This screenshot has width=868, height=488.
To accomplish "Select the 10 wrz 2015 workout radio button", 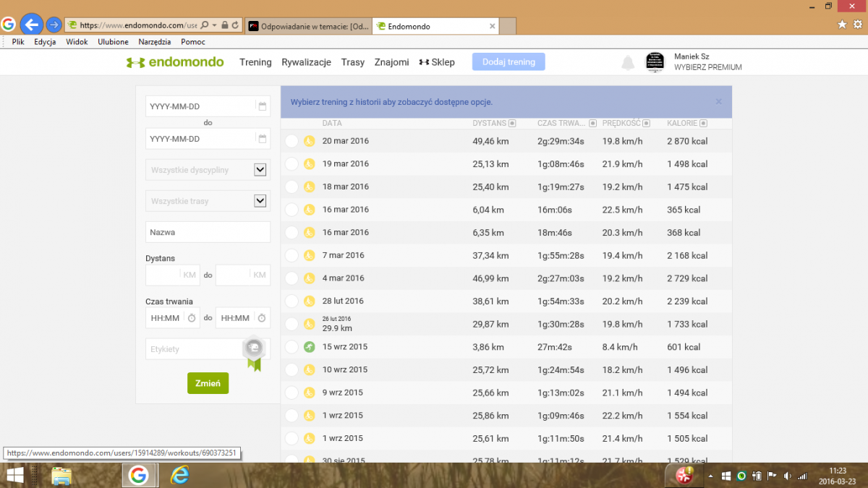I will [x=292, y=370].
